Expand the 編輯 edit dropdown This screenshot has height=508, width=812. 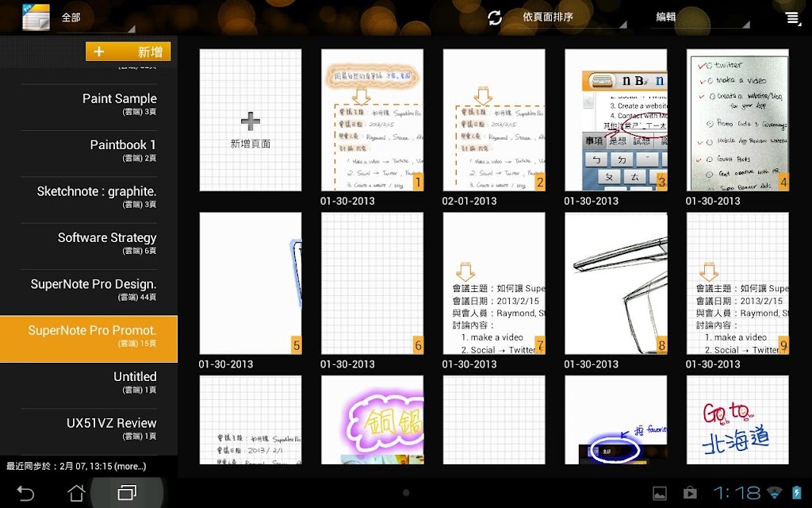pos(699,17)
